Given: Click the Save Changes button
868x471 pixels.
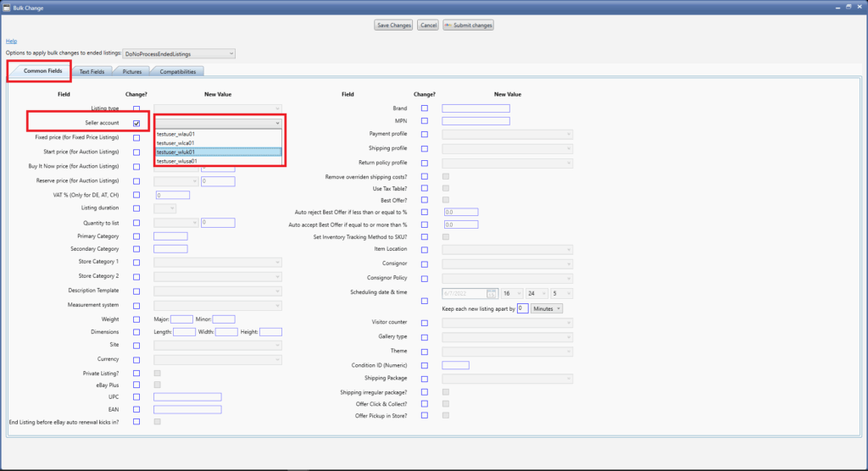Looking at the screenshot, I should point(393,25).
